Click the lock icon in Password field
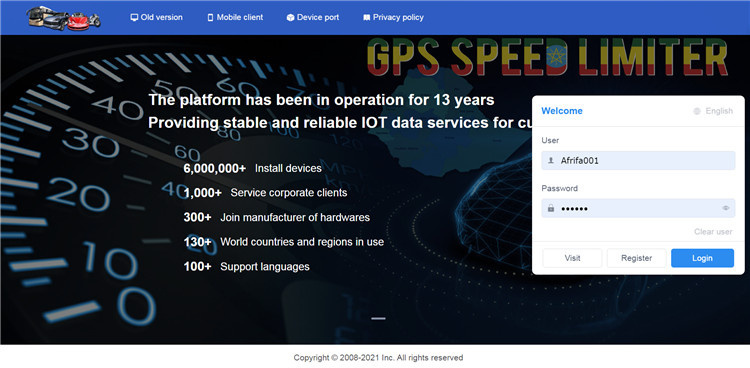This screenshot has height=368, width=750. tap(551, 209)
